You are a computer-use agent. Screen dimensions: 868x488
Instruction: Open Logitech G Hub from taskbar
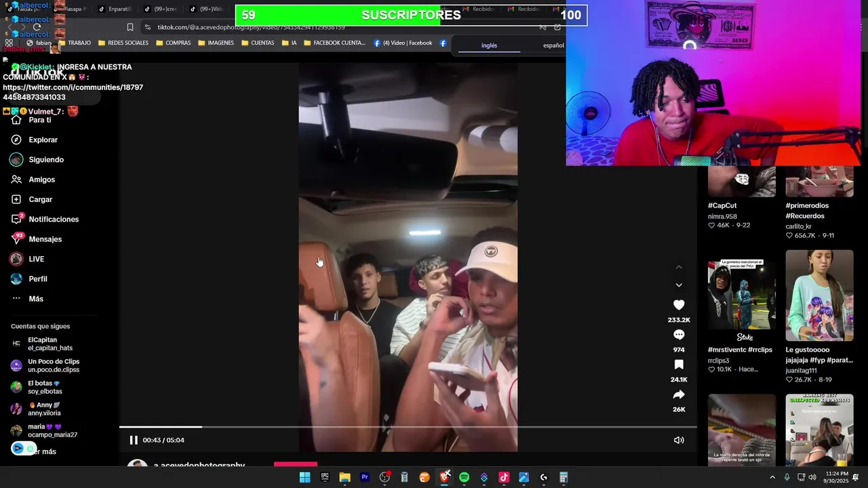tap(543, 477)
